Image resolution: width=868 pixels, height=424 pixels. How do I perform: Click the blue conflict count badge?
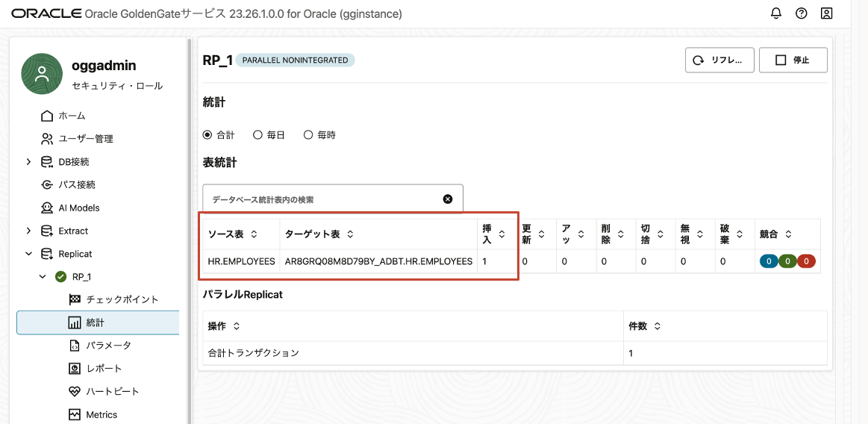[768, 261]
